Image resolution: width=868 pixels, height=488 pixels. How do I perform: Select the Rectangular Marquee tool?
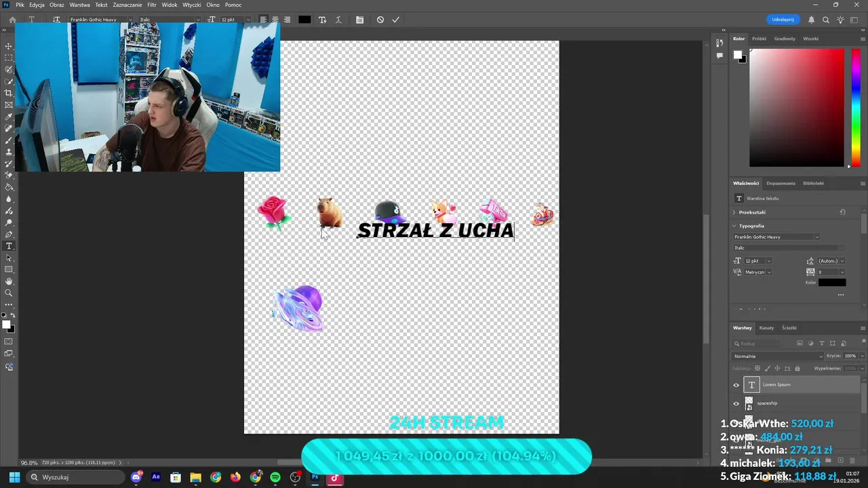(9, 58)
